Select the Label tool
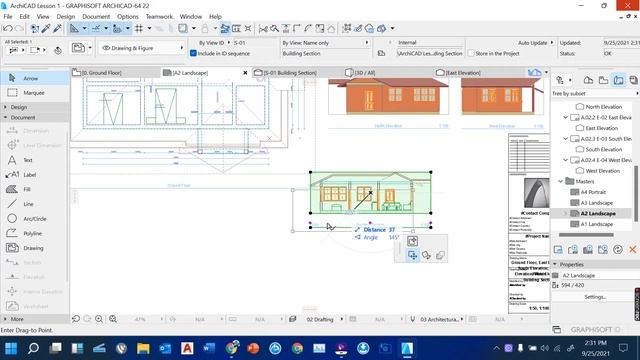The height and width of the screenshot is (360, 640). coord(35,175)
